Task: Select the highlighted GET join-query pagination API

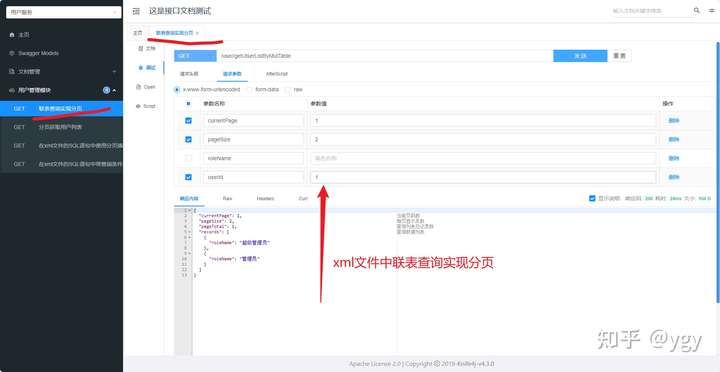Action: tap(62, 108)
